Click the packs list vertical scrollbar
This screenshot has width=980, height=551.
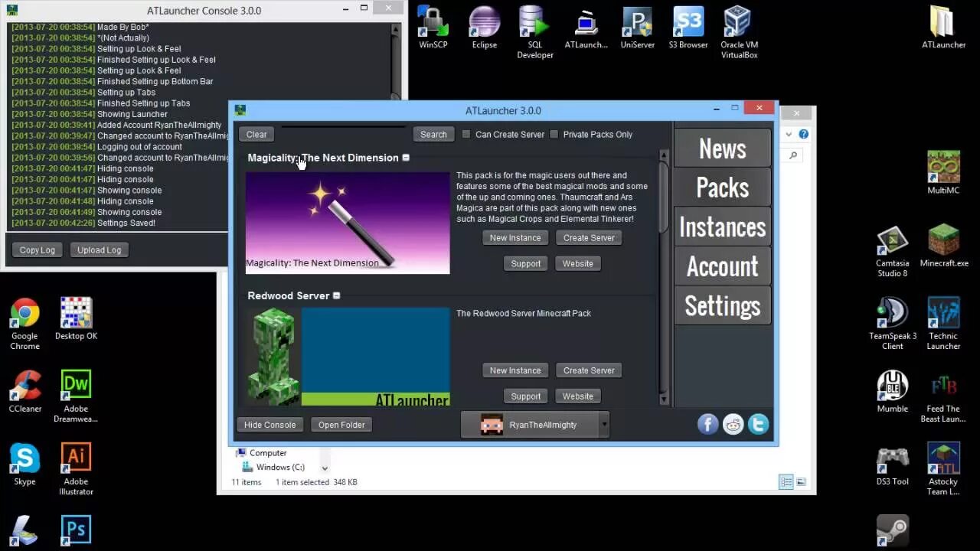point(663,277)
